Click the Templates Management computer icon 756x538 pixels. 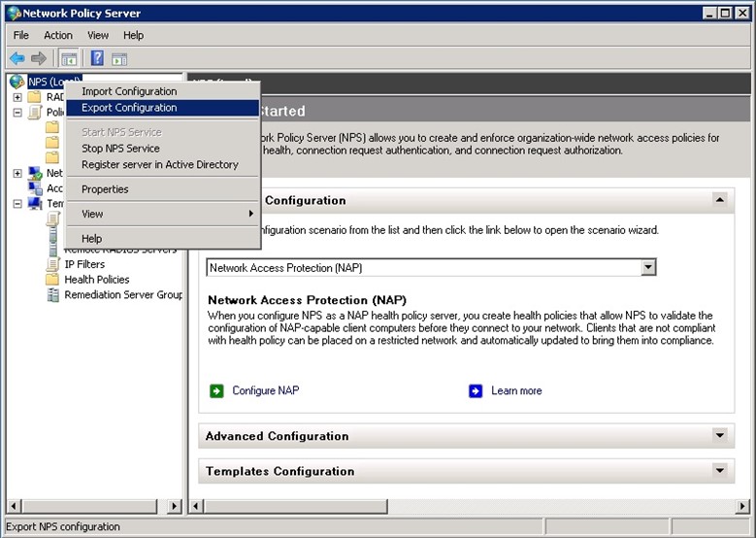pos(35,203)
